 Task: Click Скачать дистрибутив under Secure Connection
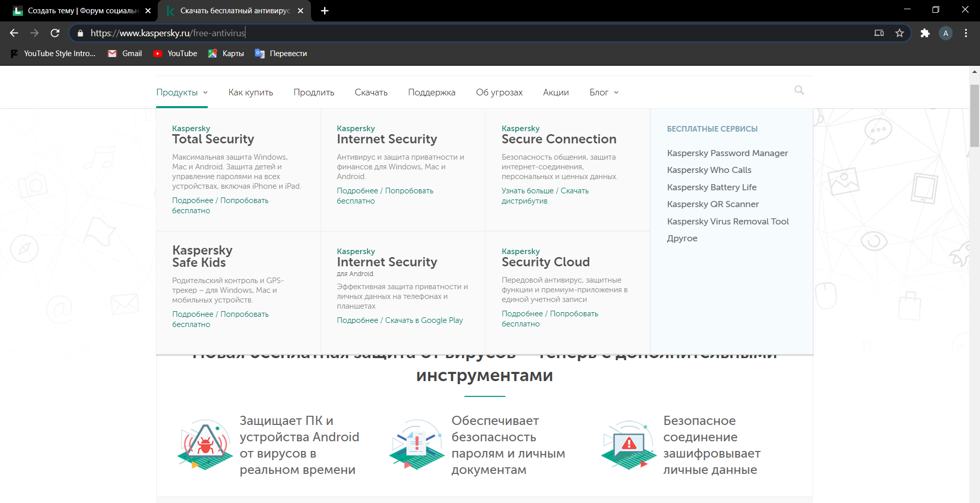pos(545,196)
